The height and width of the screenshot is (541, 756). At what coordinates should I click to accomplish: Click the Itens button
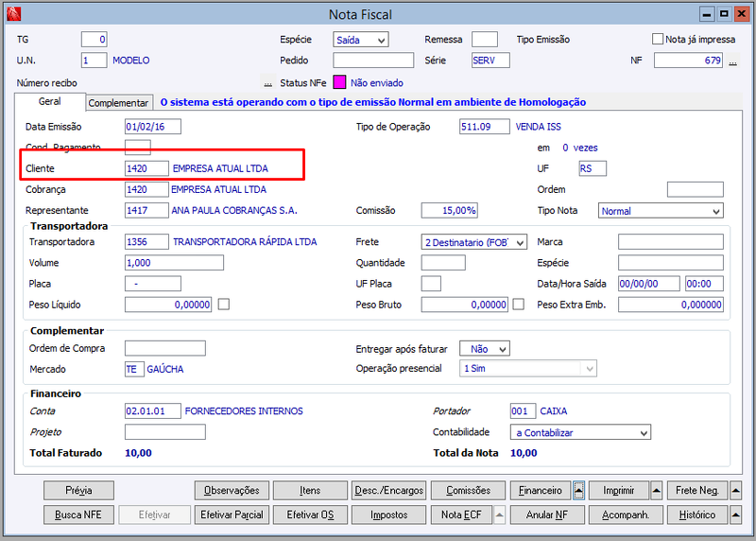(310, 490)
